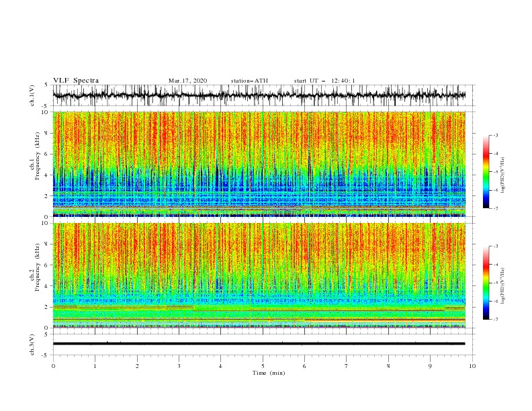Click the lower colorbar's log(PSD) label
Screen dimensions: 532x411
click(x=503, y=285)
